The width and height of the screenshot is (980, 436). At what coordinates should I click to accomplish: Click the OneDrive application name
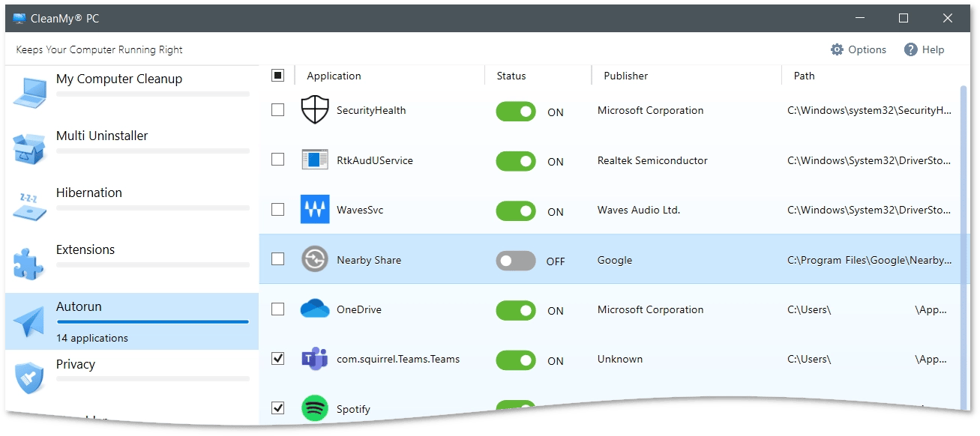click(359, 309)
